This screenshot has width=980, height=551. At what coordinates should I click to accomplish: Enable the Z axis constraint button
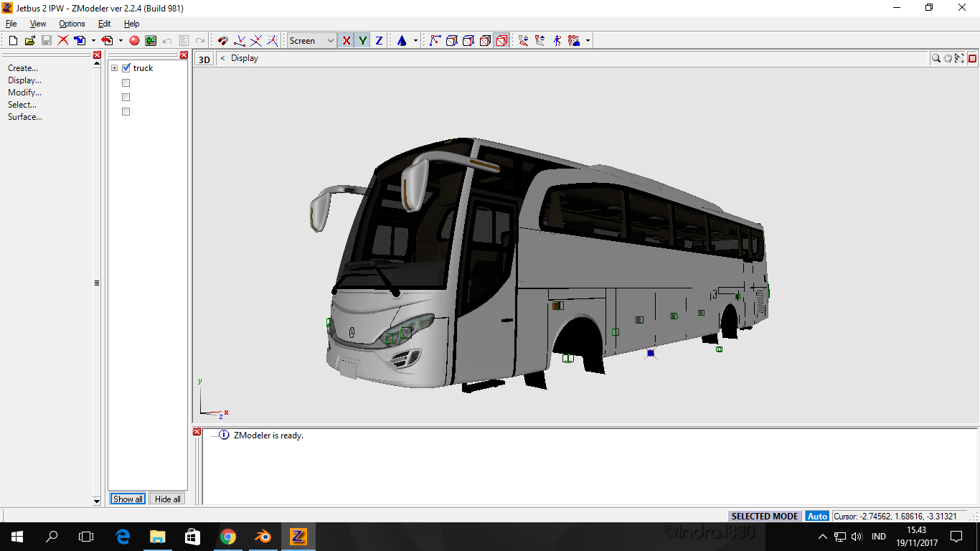tap(377, 41)
